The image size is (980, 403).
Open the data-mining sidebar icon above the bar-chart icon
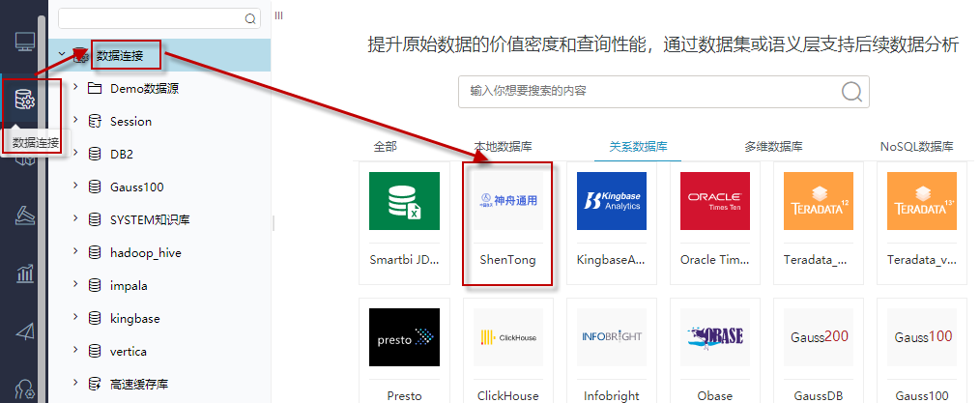click(x=25, y=216)
